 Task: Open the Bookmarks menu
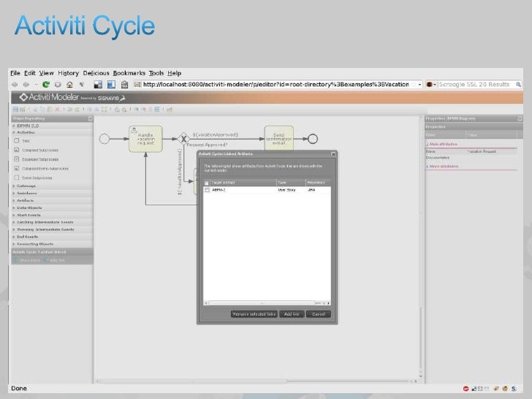pos(129,73)
